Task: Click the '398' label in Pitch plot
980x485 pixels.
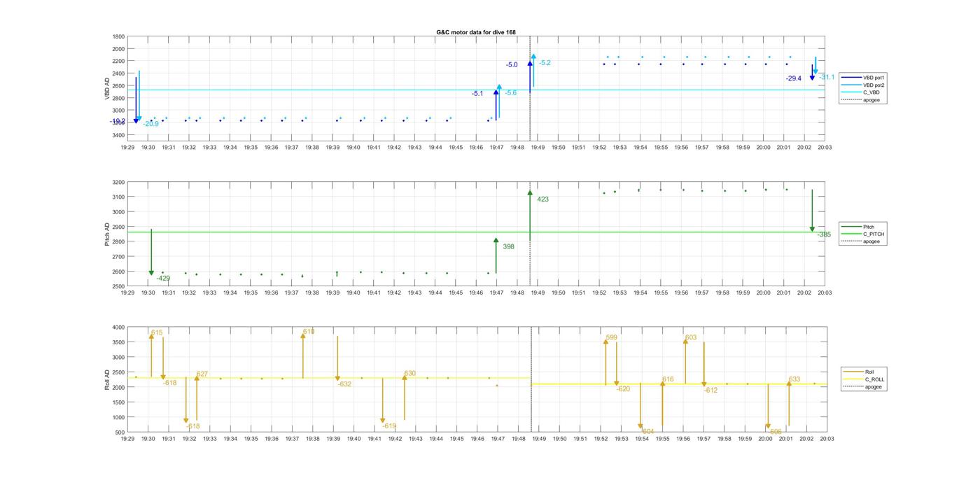Action: click(509, 246)
